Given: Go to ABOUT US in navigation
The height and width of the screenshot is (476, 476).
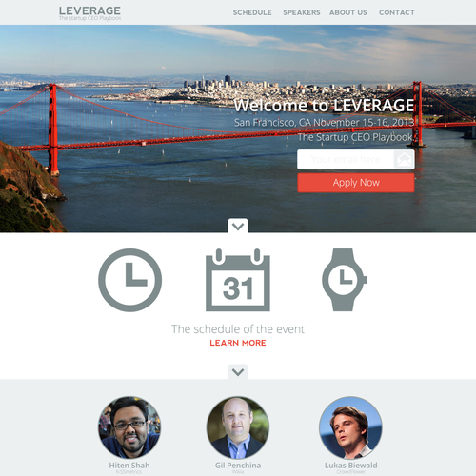Looking at the screenshot, I should click(348, 12).
